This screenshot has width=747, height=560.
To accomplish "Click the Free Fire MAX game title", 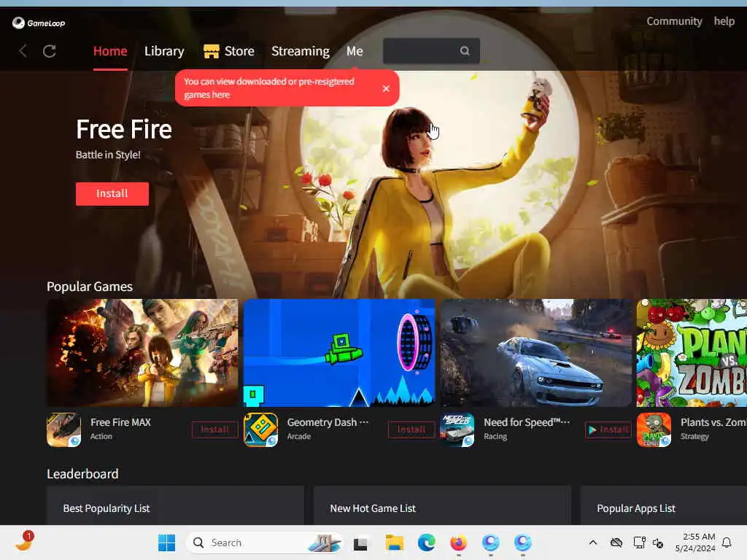I will 120,422.
